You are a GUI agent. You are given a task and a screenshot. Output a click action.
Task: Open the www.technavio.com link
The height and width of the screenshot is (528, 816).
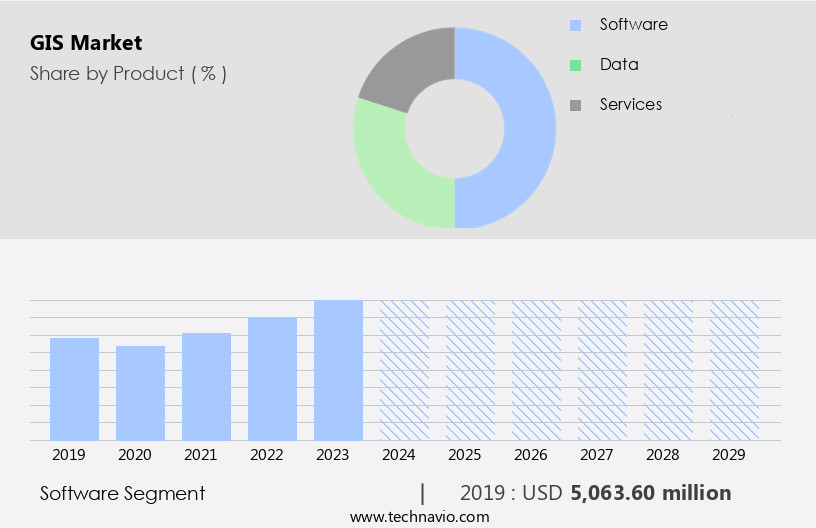[420, 516]
